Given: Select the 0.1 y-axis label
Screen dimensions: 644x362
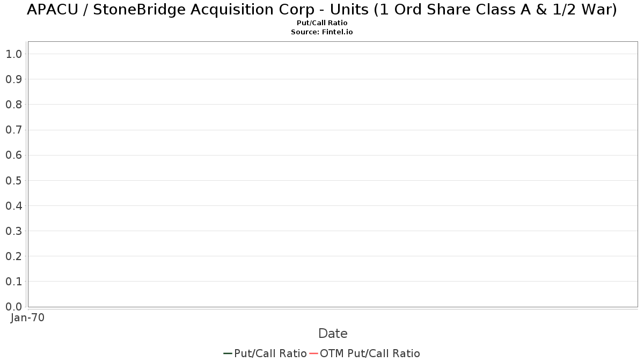Looking at the screenshot, I should (x=13, y=282).
